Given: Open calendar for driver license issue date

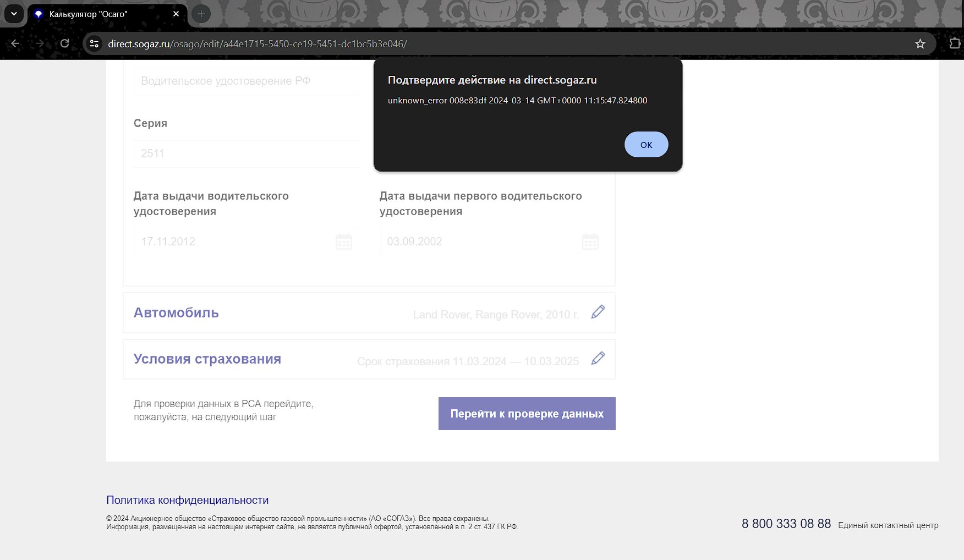Looking at the screenshot, I should click(x=344, y=241).
